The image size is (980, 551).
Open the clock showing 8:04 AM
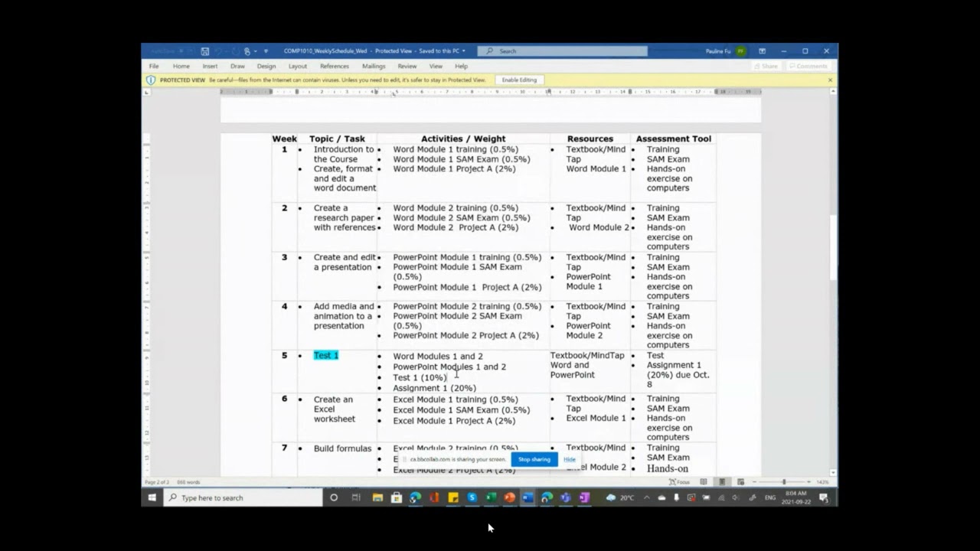pos(796,497)
